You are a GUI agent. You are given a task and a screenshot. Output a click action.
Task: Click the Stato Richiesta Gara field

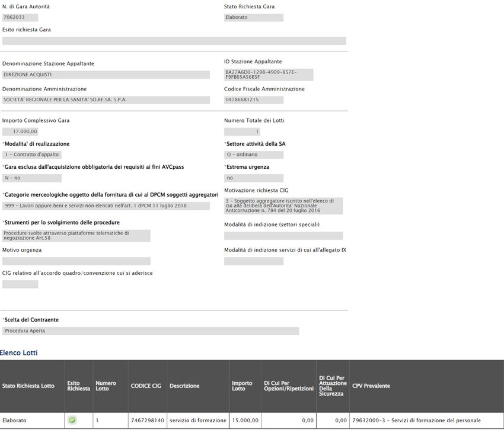(253, 18)
